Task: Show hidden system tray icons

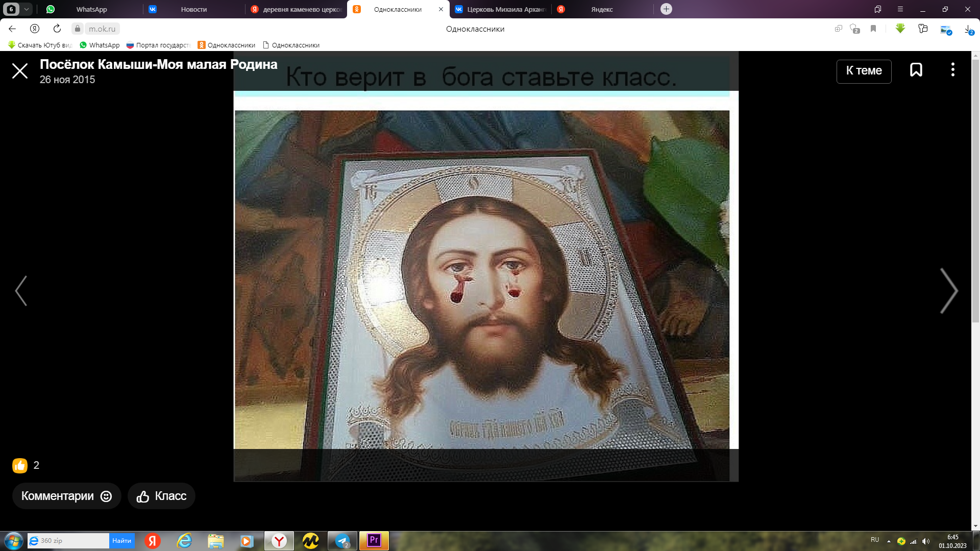Action: 889,541
